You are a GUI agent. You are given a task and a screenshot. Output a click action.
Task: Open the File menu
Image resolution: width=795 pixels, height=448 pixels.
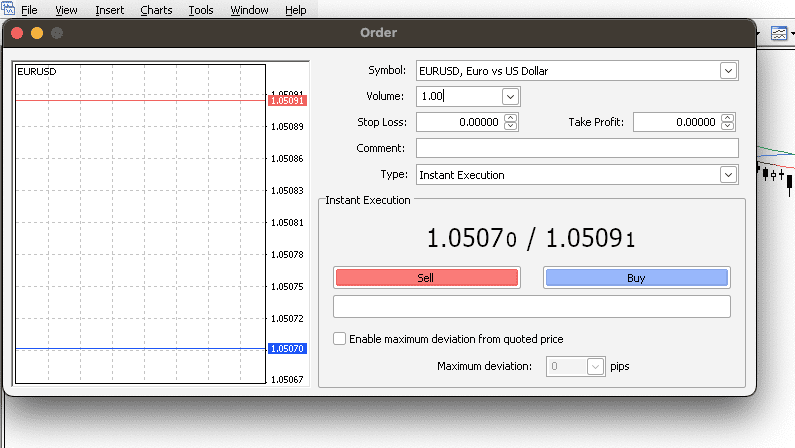click(x=29, y=10)
